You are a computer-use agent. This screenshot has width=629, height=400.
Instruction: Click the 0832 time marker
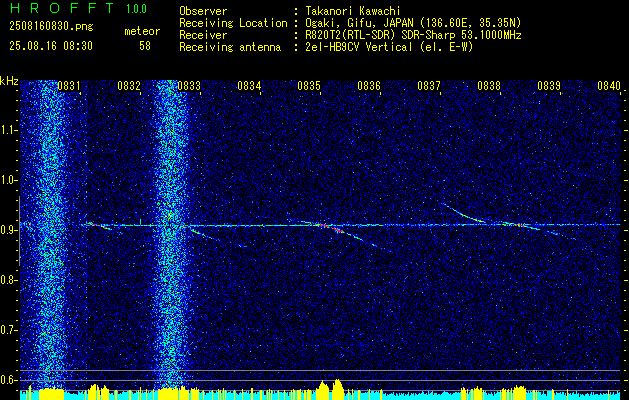pyautogui.click(x=129, y=85)
